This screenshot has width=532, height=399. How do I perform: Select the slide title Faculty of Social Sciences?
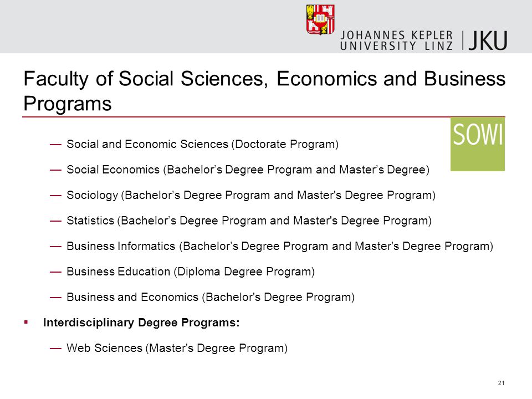pyautogui.click(x=264, y=90)
